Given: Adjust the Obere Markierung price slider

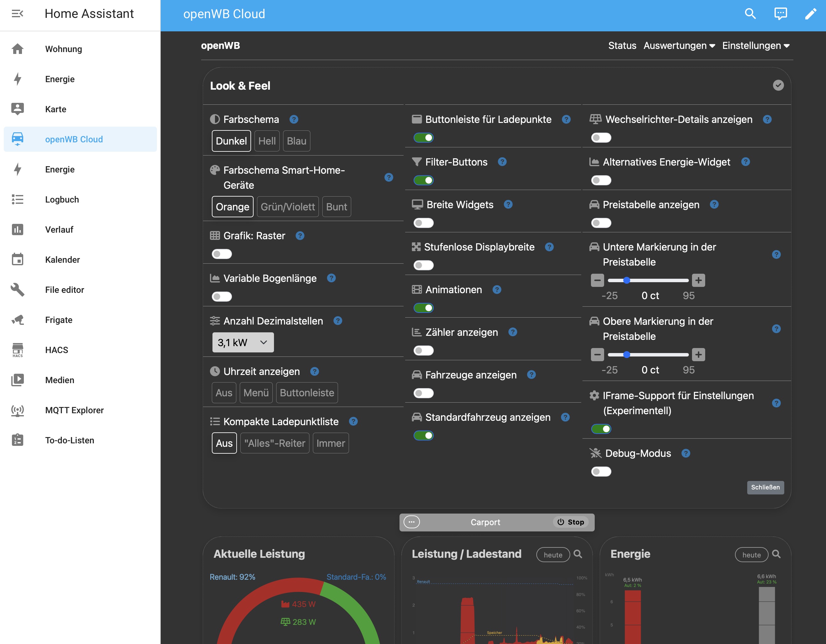Looking at the screenshot, I should [627, 355].
